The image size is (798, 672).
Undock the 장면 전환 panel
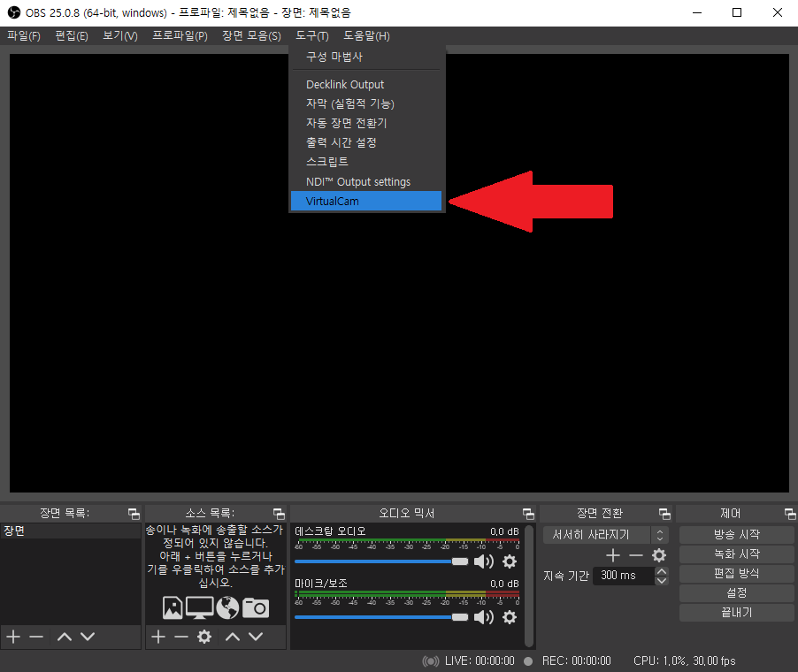[664, 513]
